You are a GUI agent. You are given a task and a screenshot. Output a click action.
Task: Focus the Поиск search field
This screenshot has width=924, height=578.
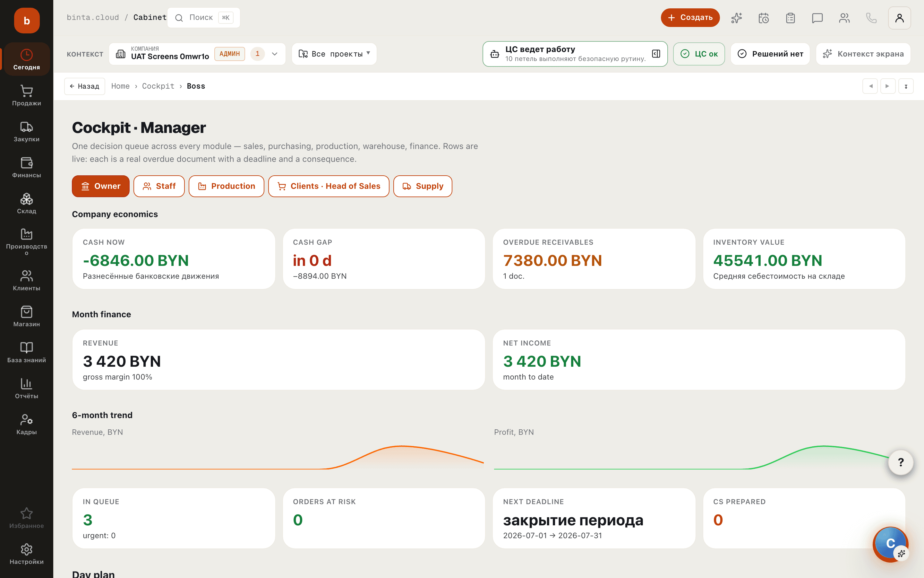click(203, 18)
